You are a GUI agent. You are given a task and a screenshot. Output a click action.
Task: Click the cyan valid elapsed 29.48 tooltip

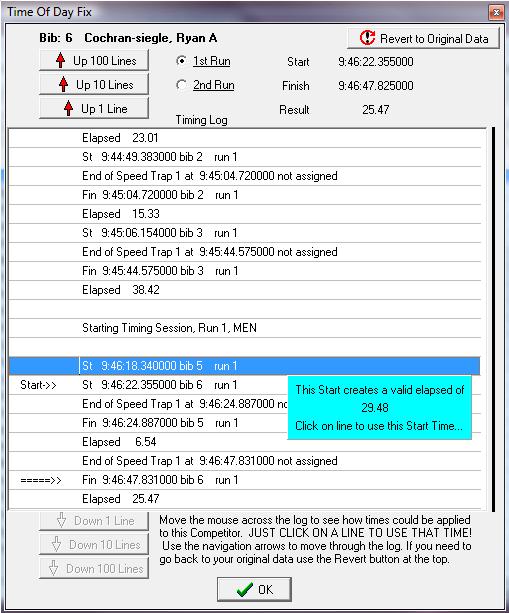(x=380, y=408)
